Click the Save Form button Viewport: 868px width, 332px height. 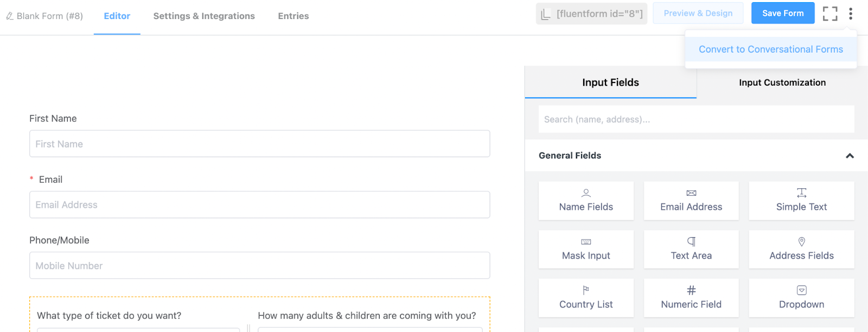[783, 14]
